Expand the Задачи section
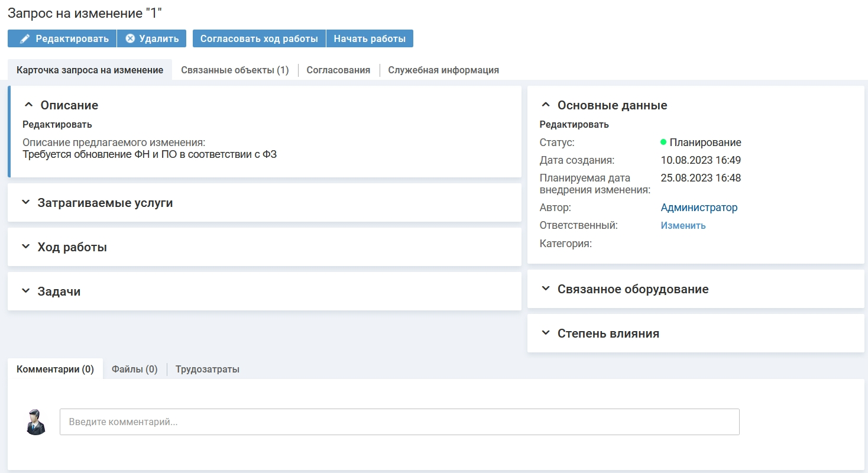Image resolution: width=868 pixels, height=473 pixels. click(x=25, y=291)
